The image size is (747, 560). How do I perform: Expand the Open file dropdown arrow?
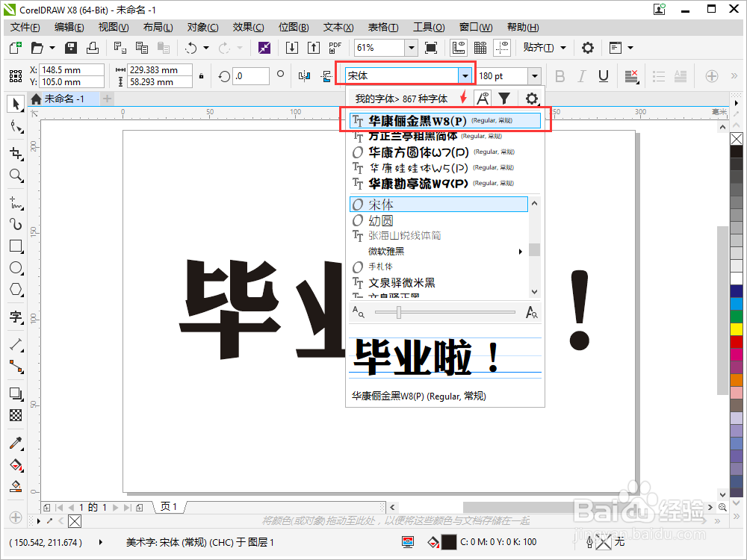coord(52,48)
